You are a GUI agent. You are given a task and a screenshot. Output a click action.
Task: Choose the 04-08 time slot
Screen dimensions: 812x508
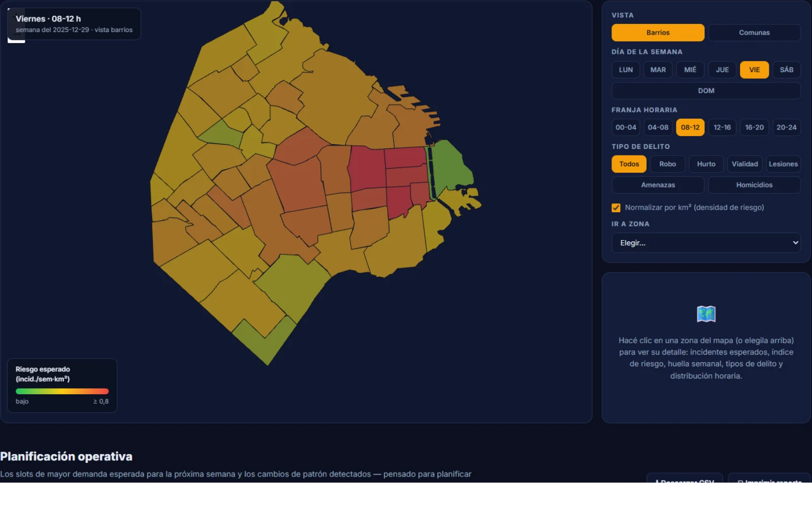(658, 128)
